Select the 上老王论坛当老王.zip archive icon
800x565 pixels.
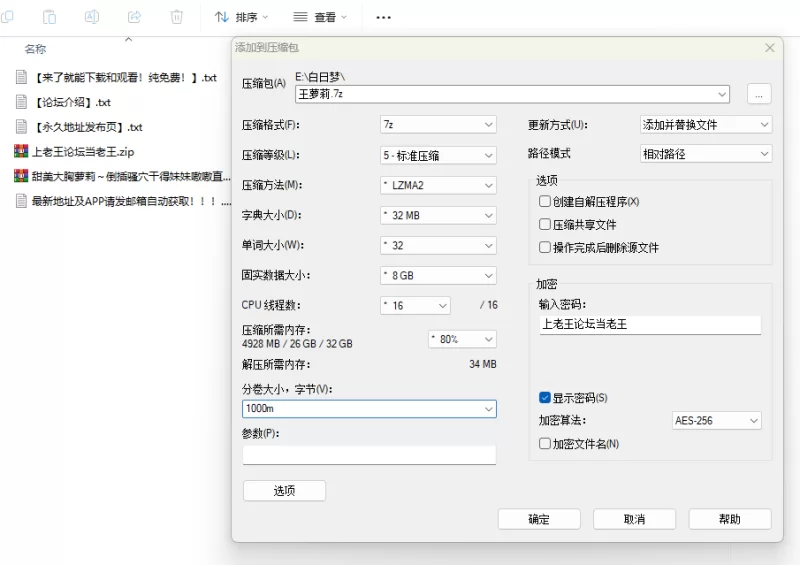coord(21,152)
